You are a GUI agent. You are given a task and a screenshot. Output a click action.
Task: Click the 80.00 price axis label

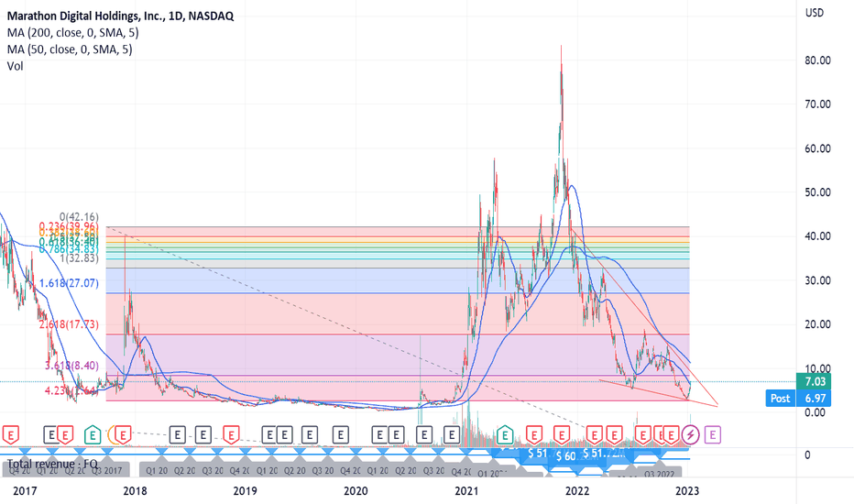click(817, 60)
